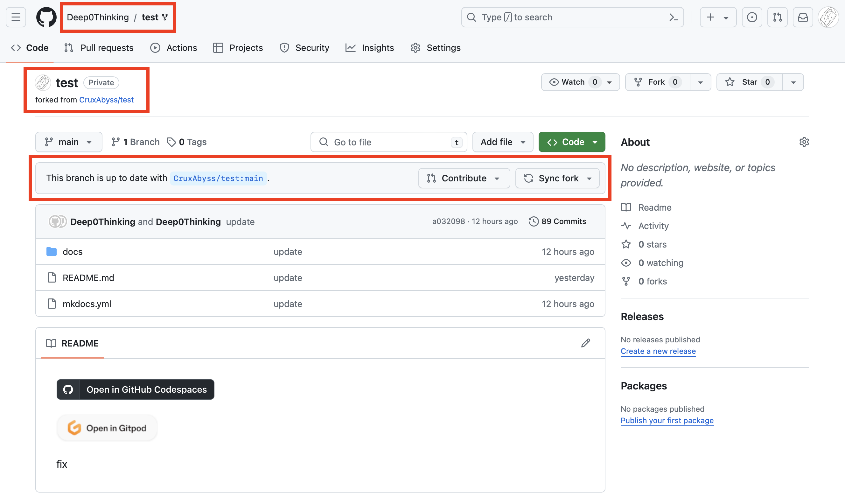Image resolution: width=845 pixels, height=504 pixels.
Task: Open the Watch notifications dropdown arrow
Action: [x=609, y=82]
